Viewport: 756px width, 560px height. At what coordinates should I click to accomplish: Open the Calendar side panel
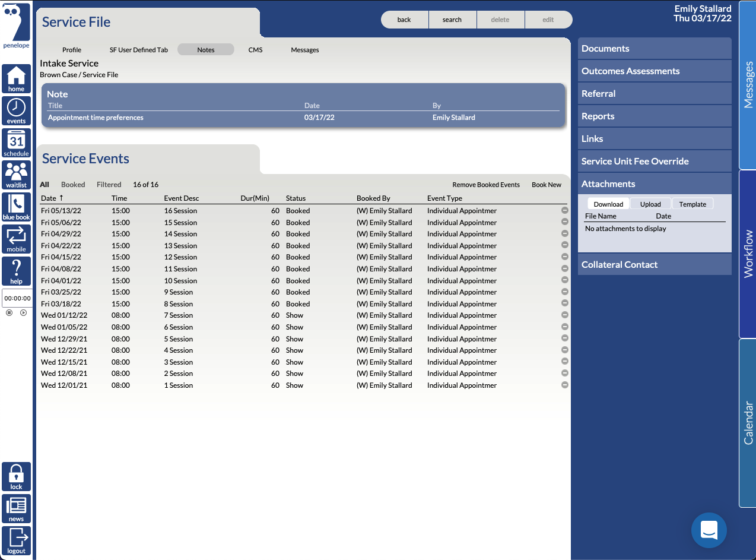point(748,423)
